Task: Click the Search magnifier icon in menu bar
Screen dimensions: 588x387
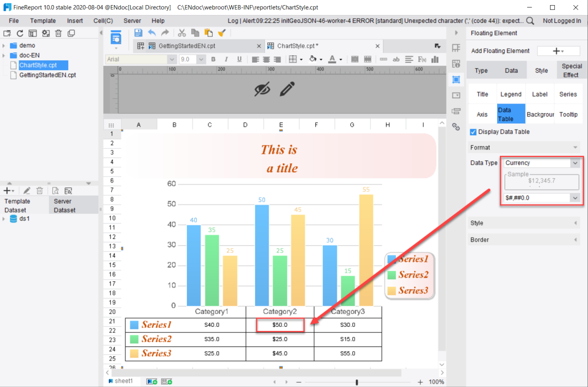Action: [x=530, y=21]
